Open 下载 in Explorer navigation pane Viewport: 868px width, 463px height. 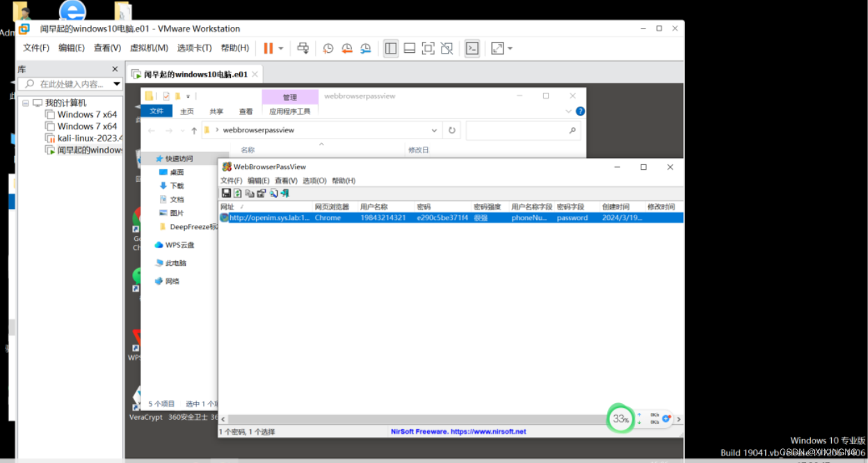pos(171,186)
